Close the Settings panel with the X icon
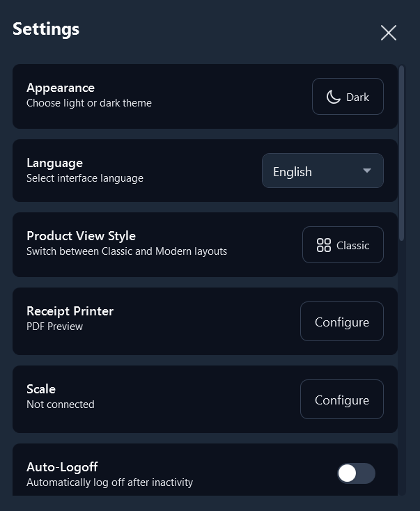This screenshot has height=511, width=420. point(389,33)
